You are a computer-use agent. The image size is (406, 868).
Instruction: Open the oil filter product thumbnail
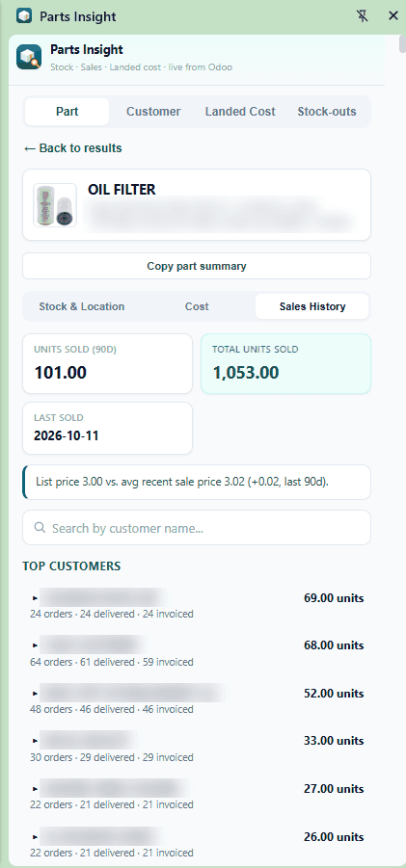[x=55, y=205]
